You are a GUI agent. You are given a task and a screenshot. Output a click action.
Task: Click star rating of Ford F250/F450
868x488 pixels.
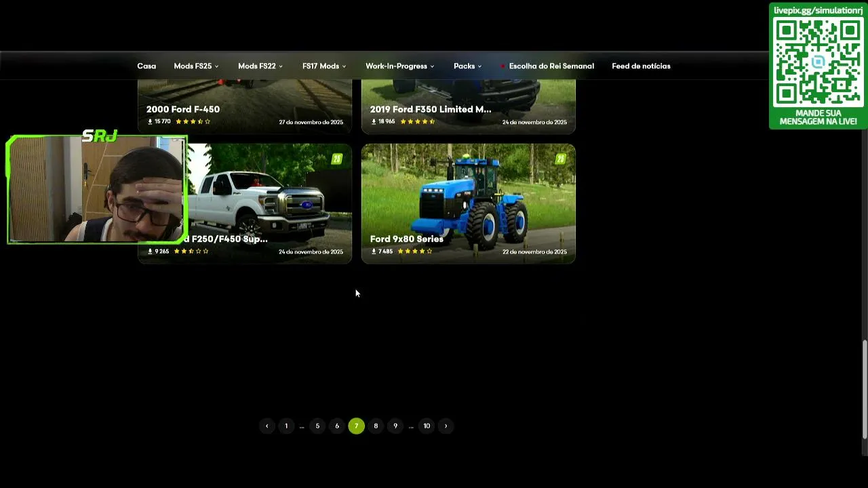[x=192, y=251]
